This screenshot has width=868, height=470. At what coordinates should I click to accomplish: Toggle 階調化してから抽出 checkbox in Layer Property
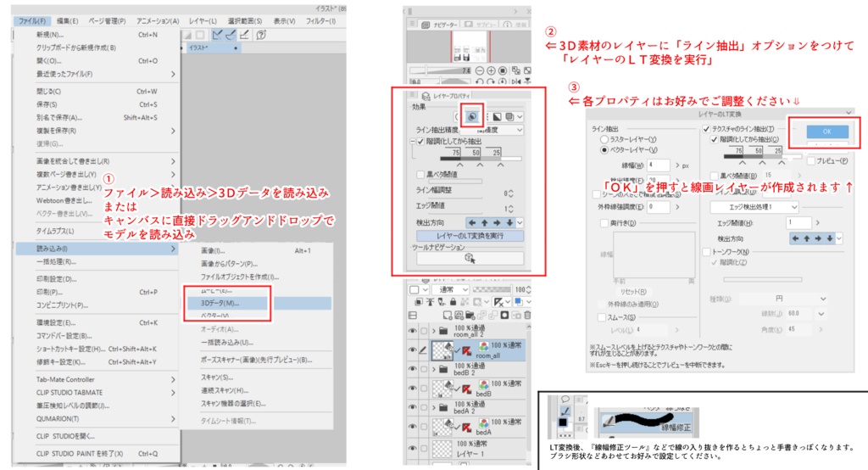420,142
